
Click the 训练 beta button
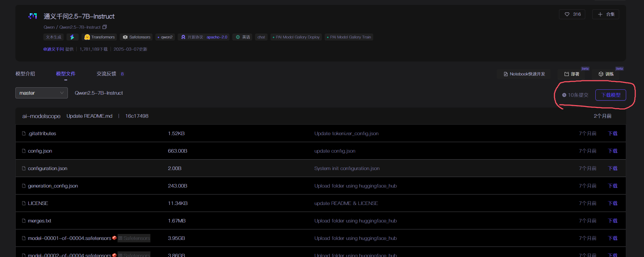pyautogui.click(x=606, y=74)
